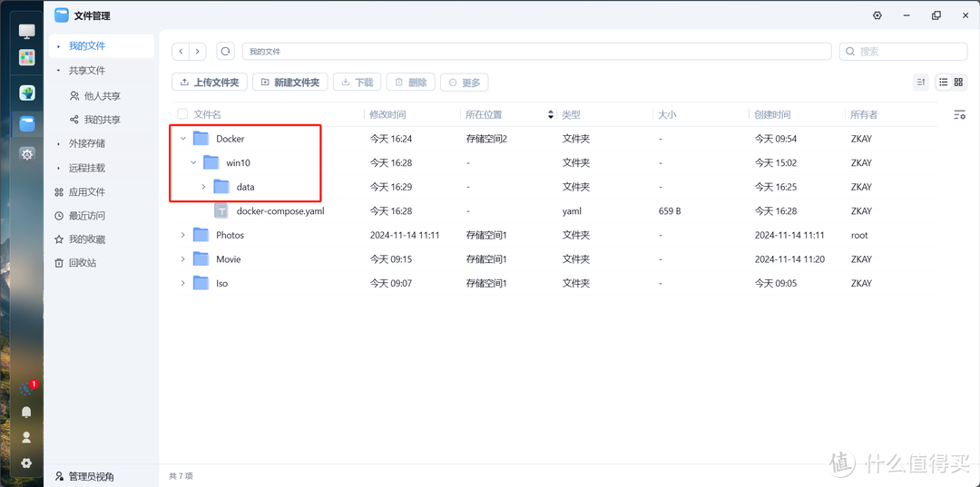Click the 下载 button
The width and height of the screenshot is (980, 487).
[x=357, y=82]
